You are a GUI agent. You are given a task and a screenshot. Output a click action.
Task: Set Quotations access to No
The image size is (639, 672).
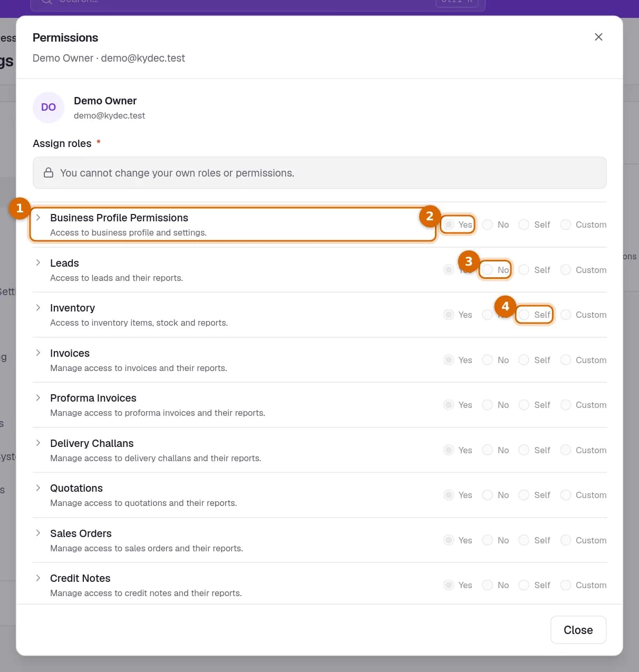pyautogui.click(x=488, y=495)
